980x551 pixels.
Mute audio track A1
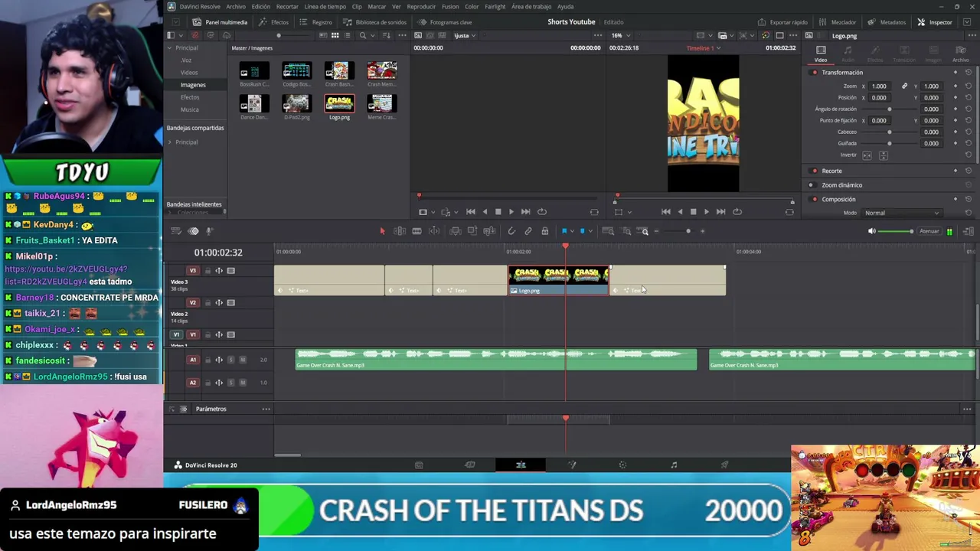243,360
